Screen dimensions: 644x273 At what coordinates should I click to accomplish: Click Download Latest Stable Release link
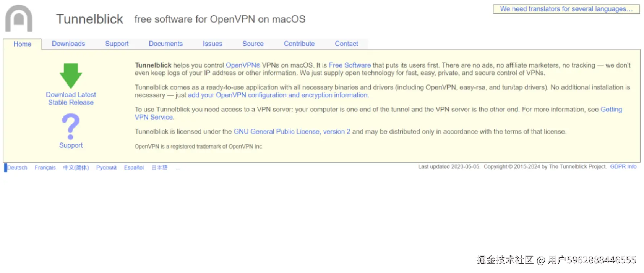(71, 99)
